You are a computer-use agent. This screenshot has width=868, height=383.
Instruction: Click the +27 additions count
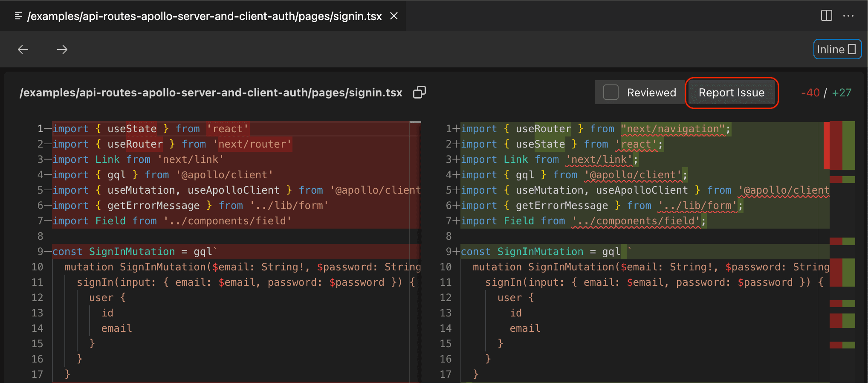point(842,93)
